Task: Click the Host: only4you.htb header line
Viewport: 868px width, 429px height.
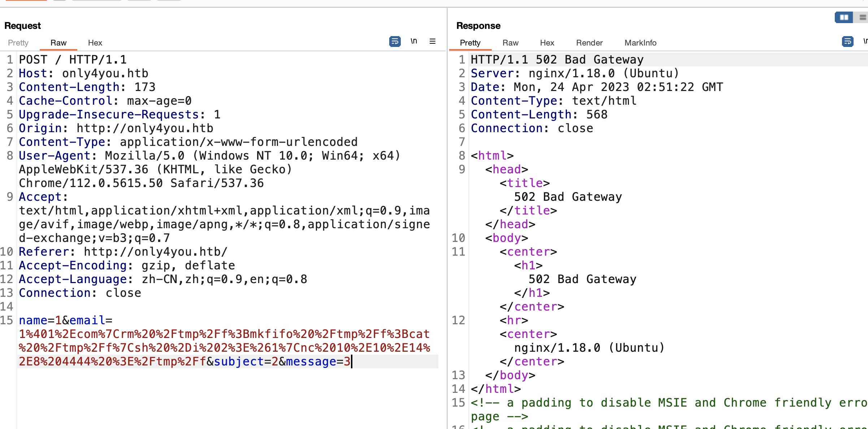Action: click(83, 73)
